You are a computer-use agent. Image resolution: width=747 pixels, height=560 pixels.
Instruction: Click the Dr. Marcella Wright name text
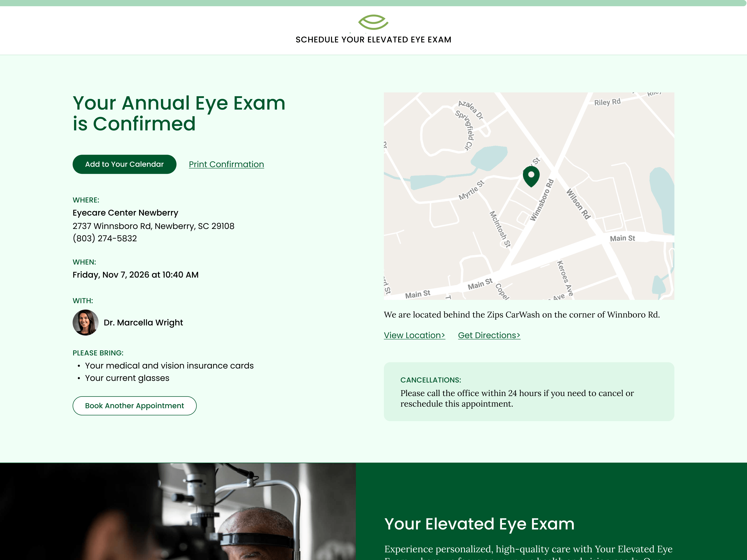coord(143,323)
